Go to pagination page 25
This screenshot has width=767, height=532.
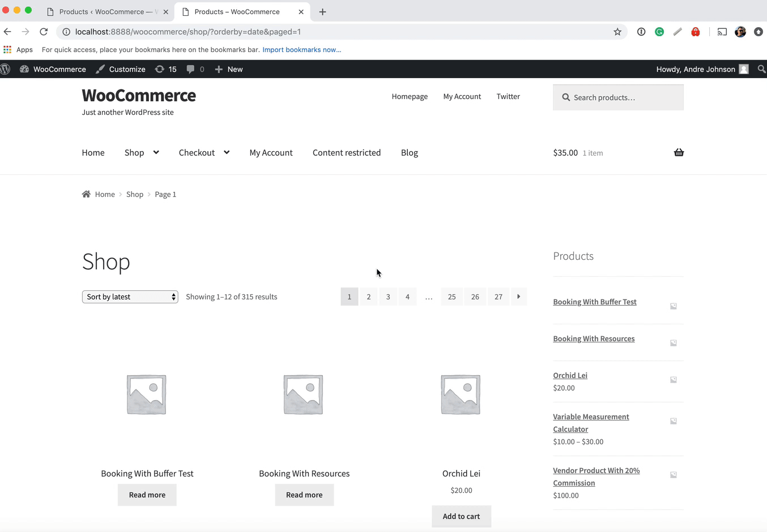coord(451,297)
